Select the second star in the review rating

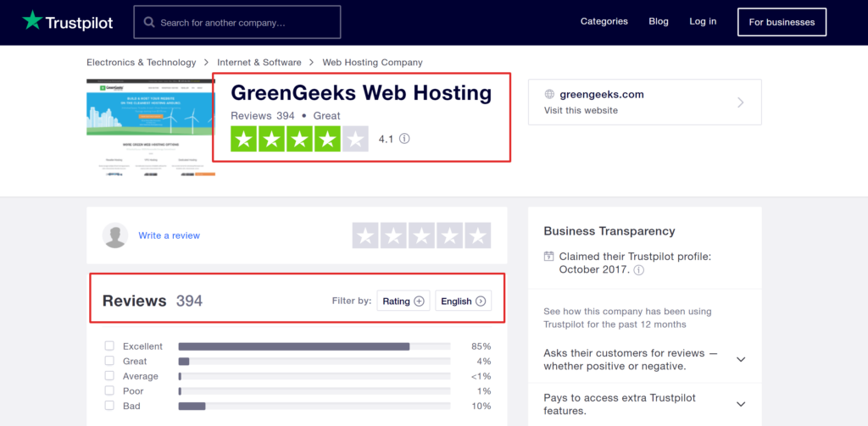coord(393,235)
